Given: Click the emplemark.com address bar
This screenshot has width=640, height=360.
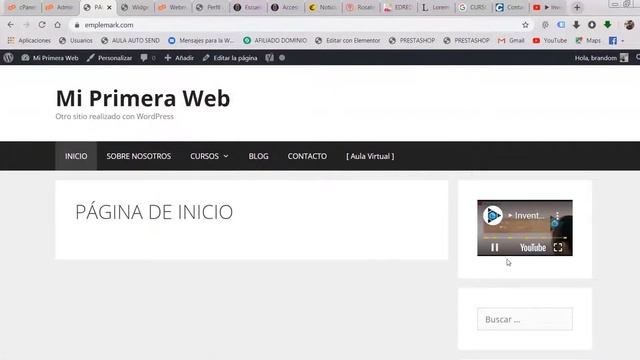Looking at the screenshot, I should [x=300, y=25].
